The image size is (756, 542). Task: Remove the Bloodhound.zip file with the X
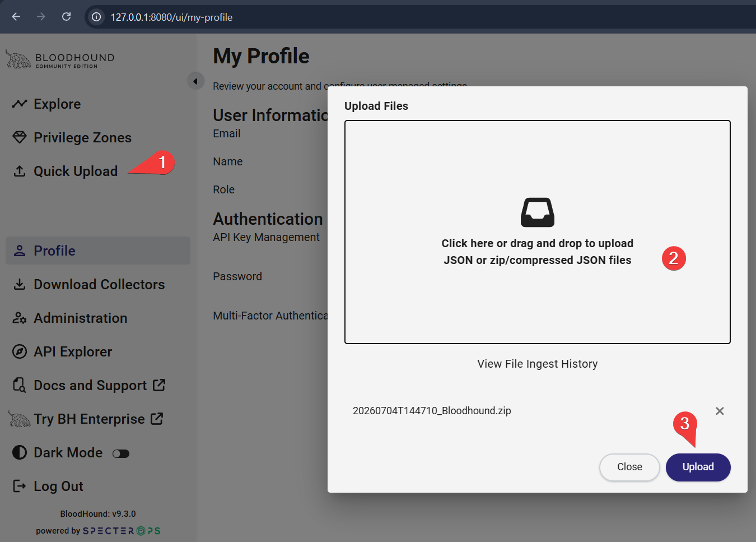click(720, 411)
